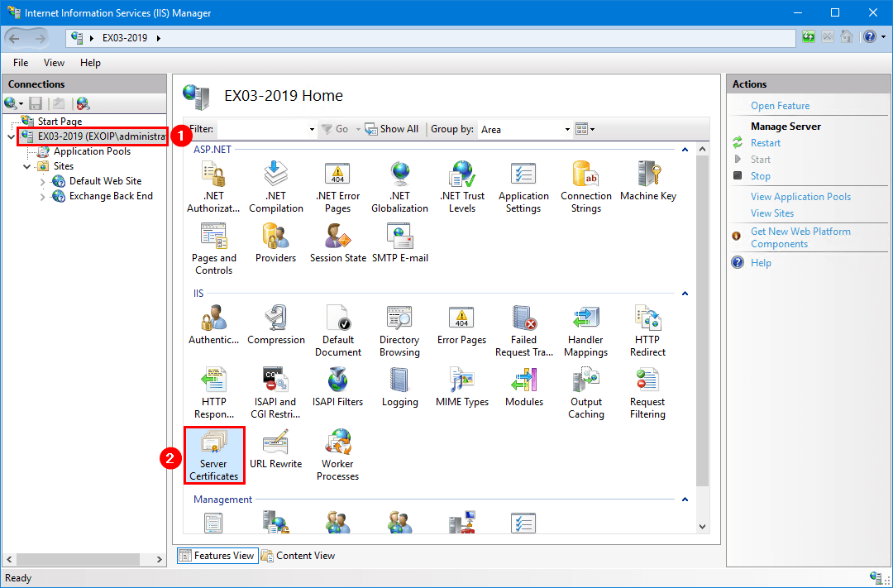The image size is (893, 588).
Task: Open Directory Browsing feature
Action: pos(400,331)
